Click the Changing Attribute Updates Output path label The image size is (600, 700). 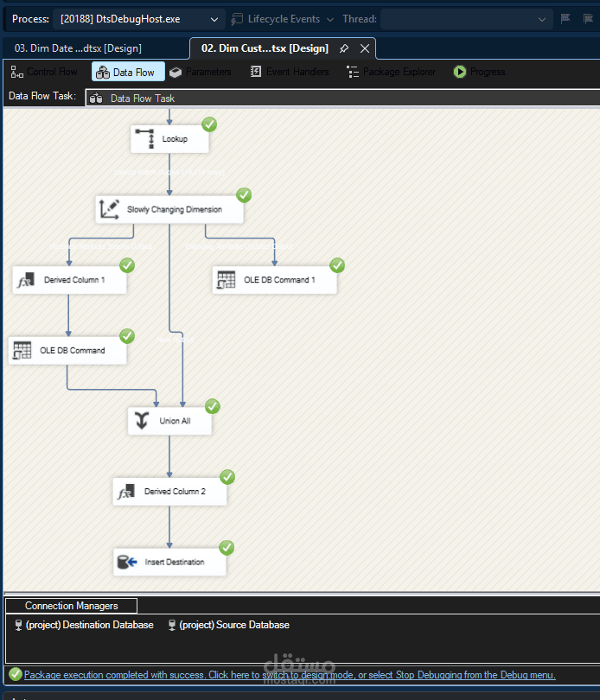(239, 246)
